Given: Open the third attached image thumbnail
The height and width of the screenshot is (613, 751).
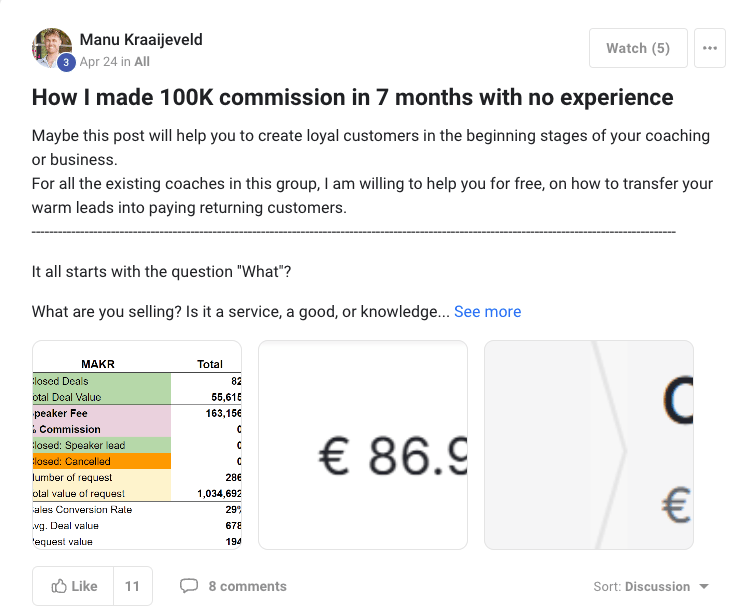Looking at the screenshot, I should pos(588,445).
